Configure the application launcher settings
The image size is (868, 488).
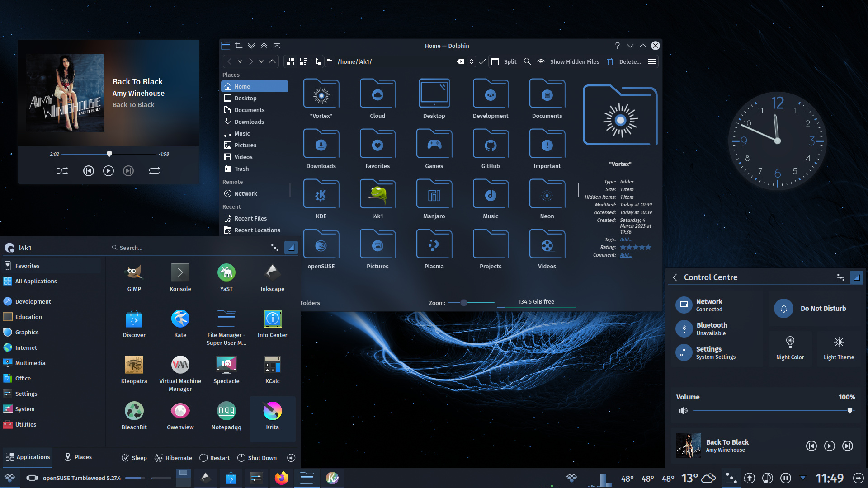274,248
